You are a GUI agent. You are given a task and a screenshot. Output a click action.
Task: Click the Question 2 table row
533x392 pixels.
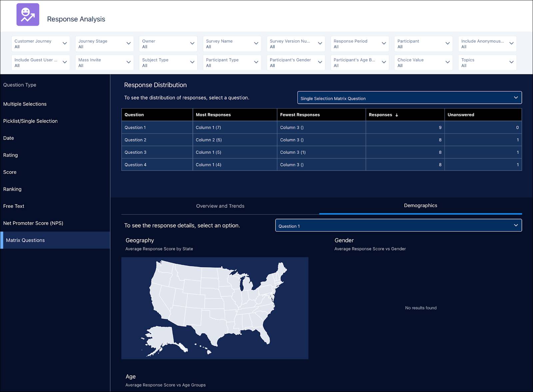[157, 140]
